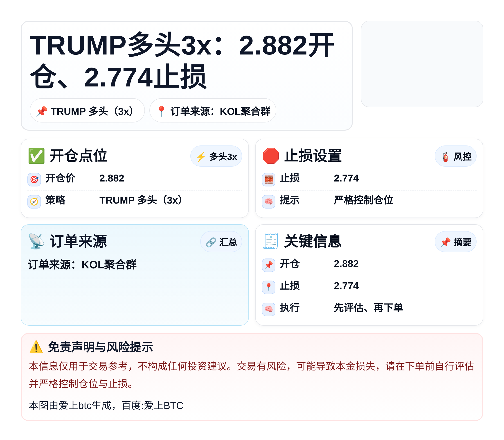The image size is (504, 440).
Task: Click the satellite dish icon beside 订单来源
Action: click(x=36, y=241)
